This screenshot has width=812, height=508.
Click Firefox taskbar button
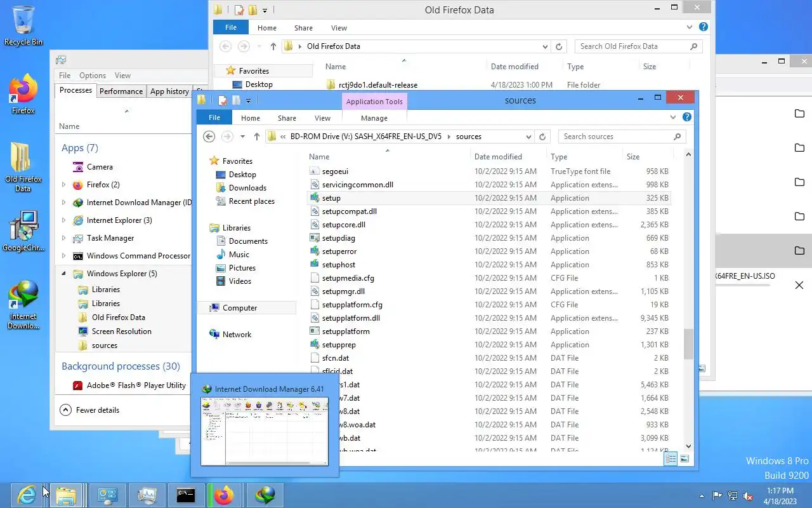pos(224,495)
